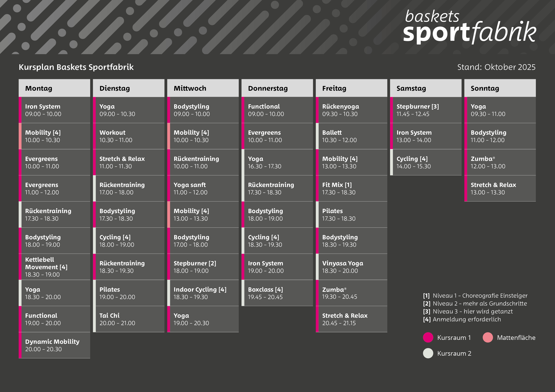Select the Montag column header
The image size is (555, 392).
point(54,88)
